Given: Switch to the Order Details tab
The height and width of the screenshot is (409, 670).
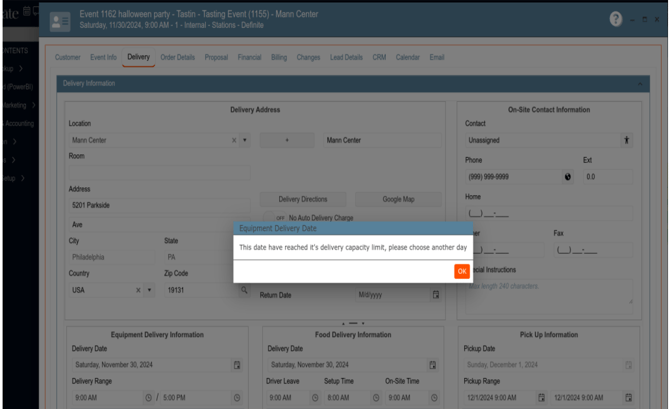Looking at the screenshot, I should click(178, 57).
